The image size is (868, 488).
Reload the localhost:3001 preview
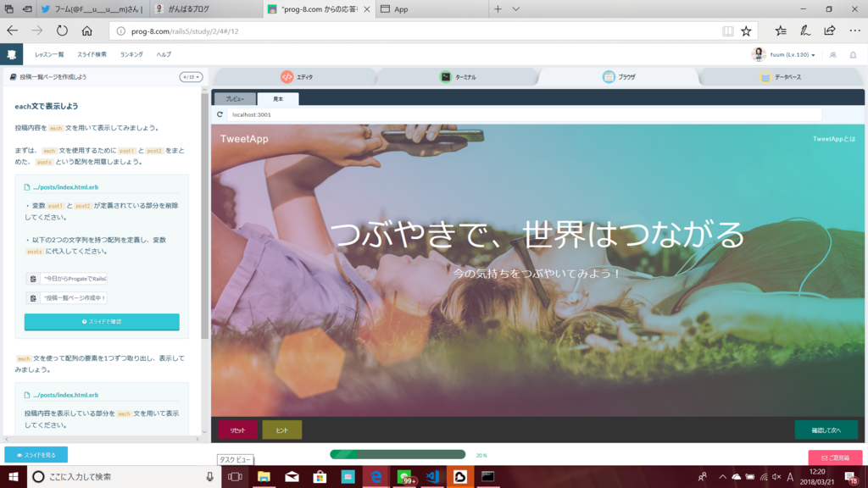[x=220, y=114]
